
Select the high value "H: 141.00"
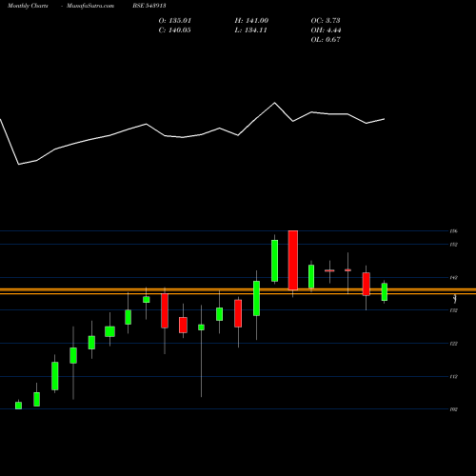point(251,21)
